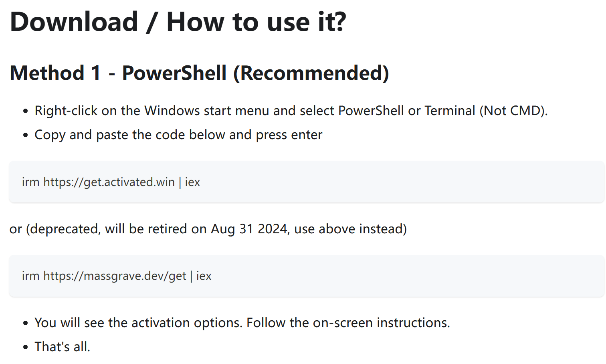This screenshot has width=606, height=364.
Task: Click the 'Aug 31 2024' date text
Action: (x=249, y=229)
